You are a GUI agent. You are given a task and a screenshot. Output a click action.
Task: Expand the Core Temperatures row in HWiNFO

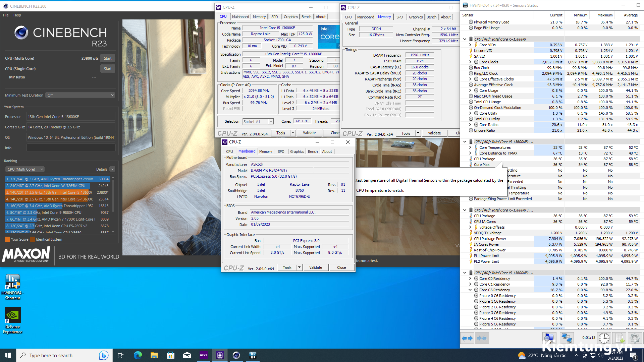point(470,147)
